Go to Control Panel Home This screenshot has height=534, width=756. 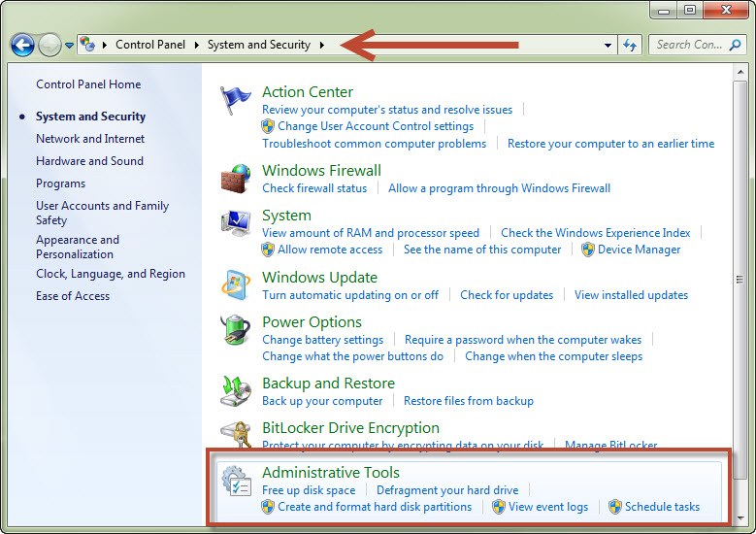pos(88,83)
